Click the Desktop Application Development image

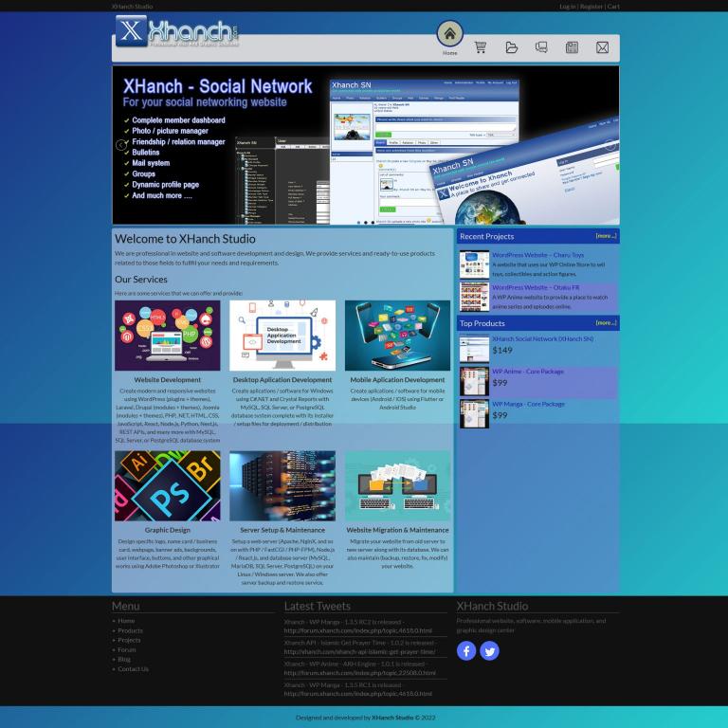(282, 336)
